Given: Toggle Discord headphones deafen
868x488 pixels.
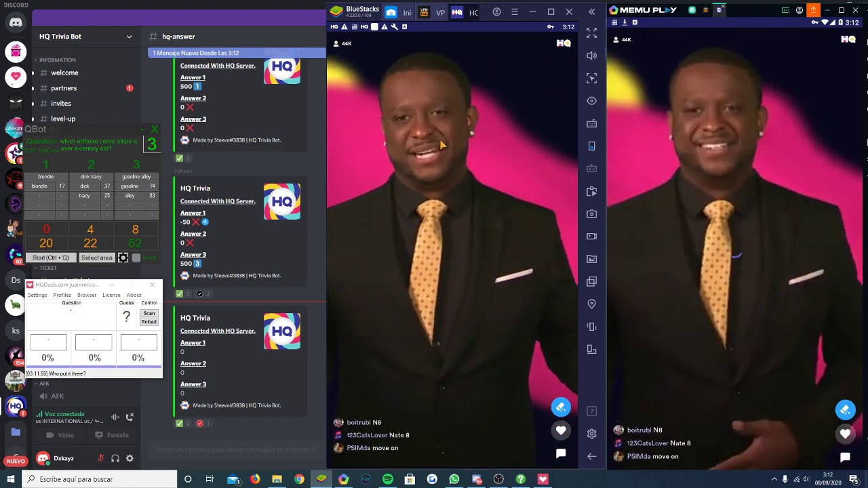Looking at the screenshot, I should pyautogui.click(x=115, y=458).
